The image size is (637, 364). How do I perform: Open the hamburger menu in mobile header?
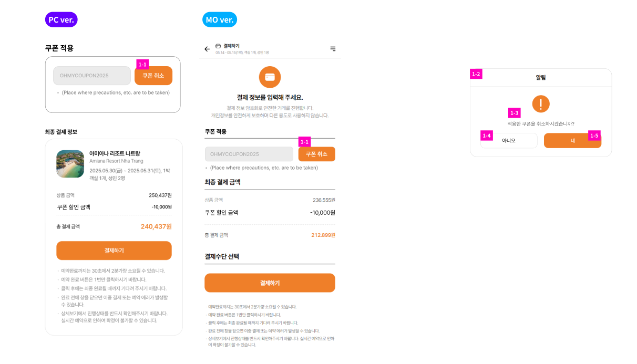(333, 49)
